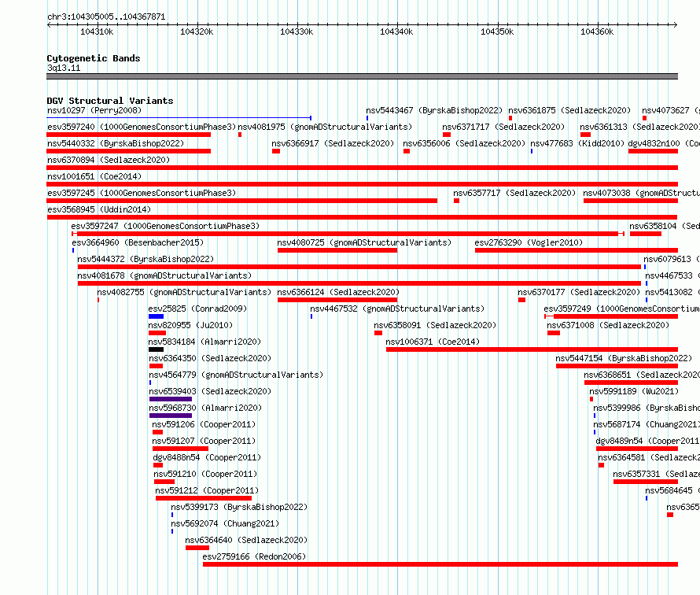
Task: Open variant nsv6371717 (Sedlazeck2020)
Action: click(x=503, y=127)
